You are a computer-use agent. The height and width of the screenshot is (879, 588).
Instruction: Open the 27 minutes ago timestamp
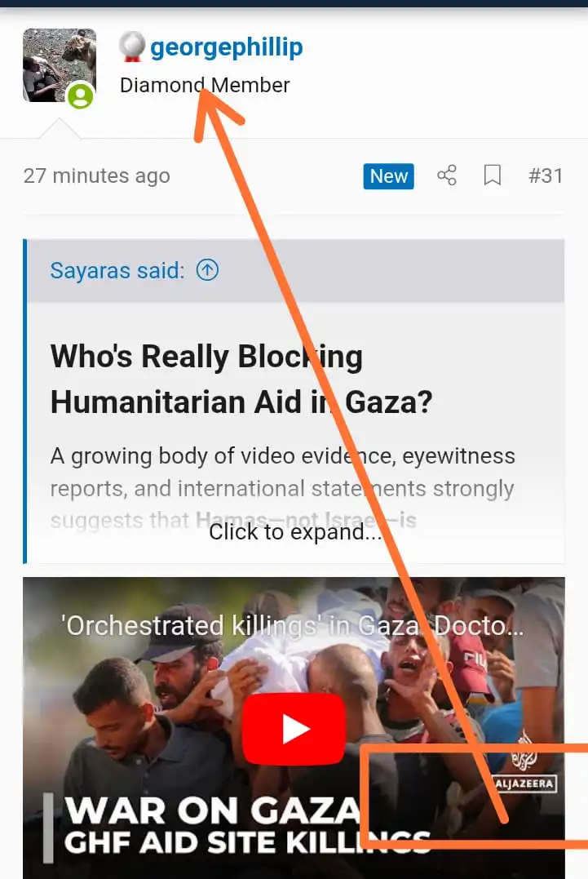[97, 176]
